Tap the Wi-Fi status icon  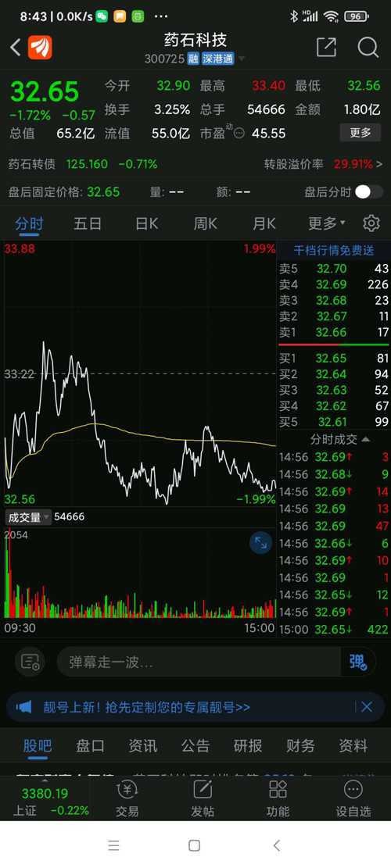click(x=332, y=16)
